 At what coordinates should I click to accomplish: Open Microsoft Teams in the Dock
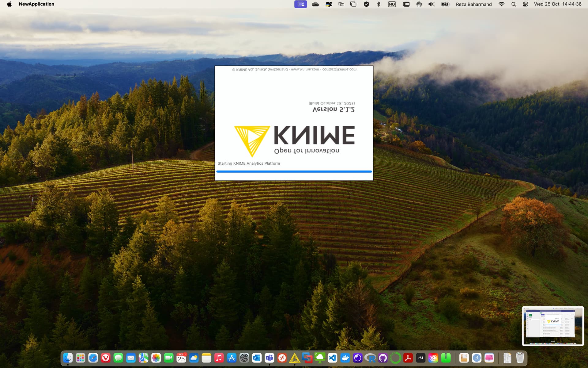click(269, 358)
